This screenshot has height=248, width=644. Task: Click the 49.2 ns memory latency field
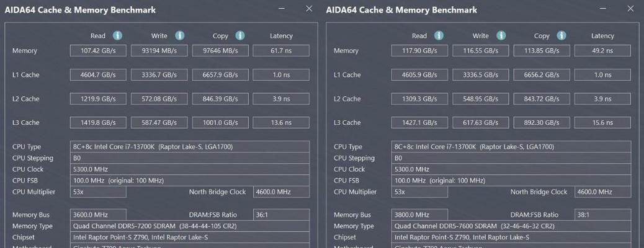(x=602, y=51)
